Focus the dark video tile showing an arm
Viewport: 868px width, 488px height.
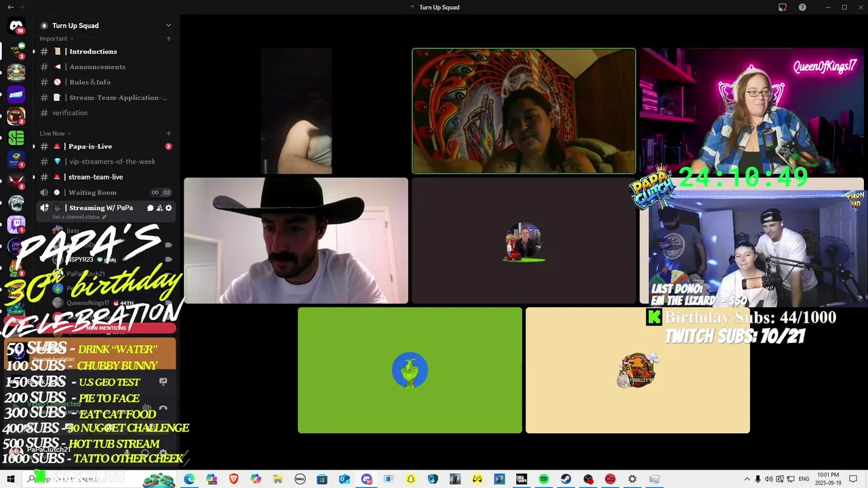pyautogui.click(x=296, y=111)
